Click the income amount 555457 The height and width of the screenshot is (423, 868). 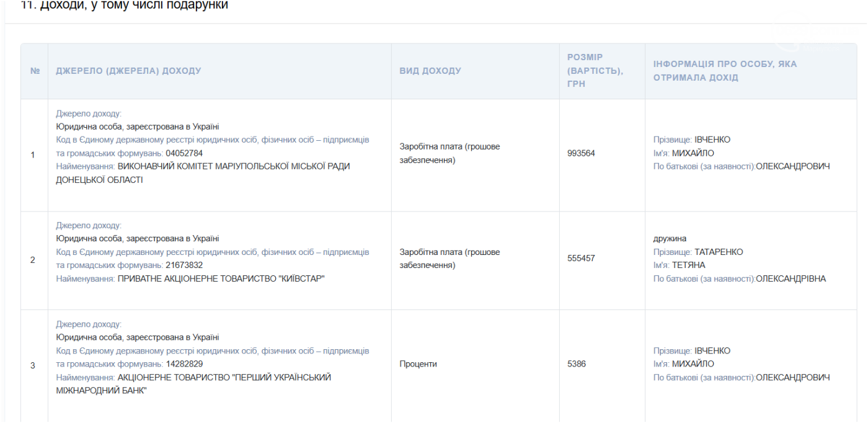tap(581, 259)
